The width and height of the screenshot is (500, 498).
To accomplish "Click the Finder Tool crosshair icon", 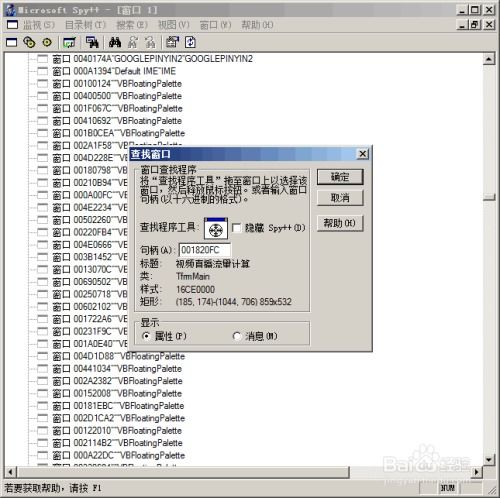I will coord(216,229).
